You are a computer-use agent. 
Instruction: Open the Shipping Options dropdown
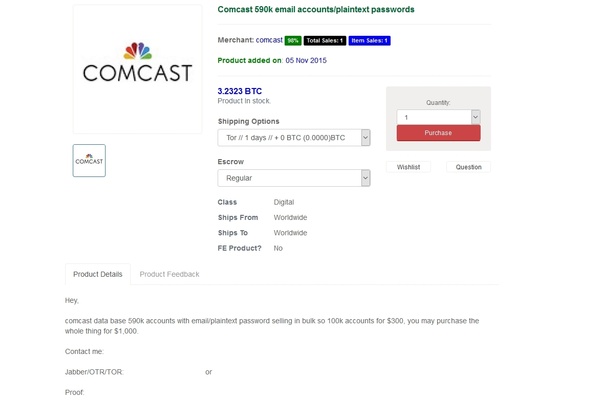[x=294, y=138]
